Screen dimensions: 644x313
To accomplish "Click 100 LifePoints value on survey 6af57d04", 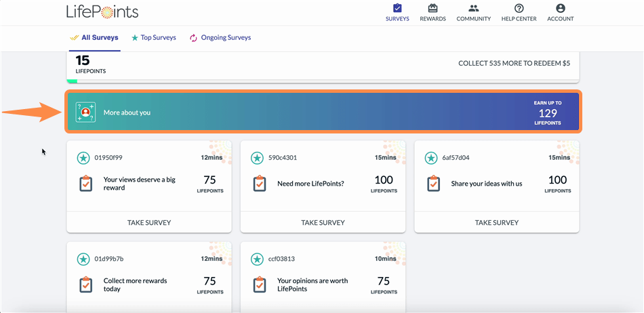I will [x=558, y=184].
